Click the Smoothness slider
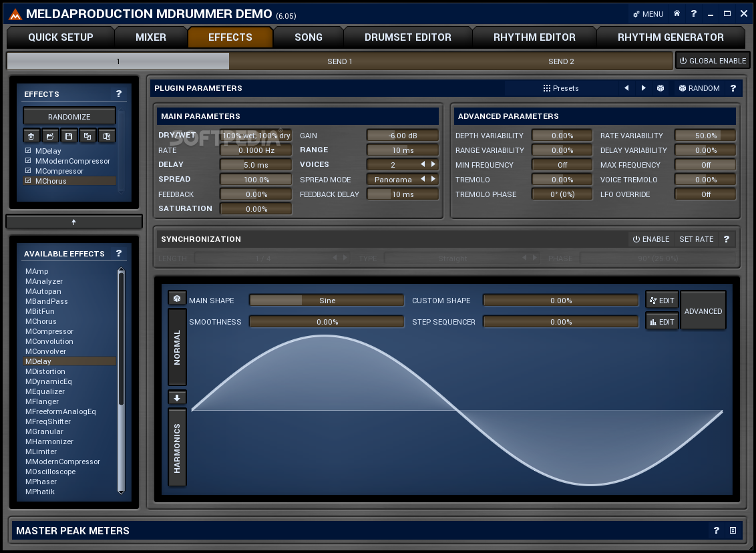Image resolution: width=756 pixels, height=553 pixels. click(327, 321)
